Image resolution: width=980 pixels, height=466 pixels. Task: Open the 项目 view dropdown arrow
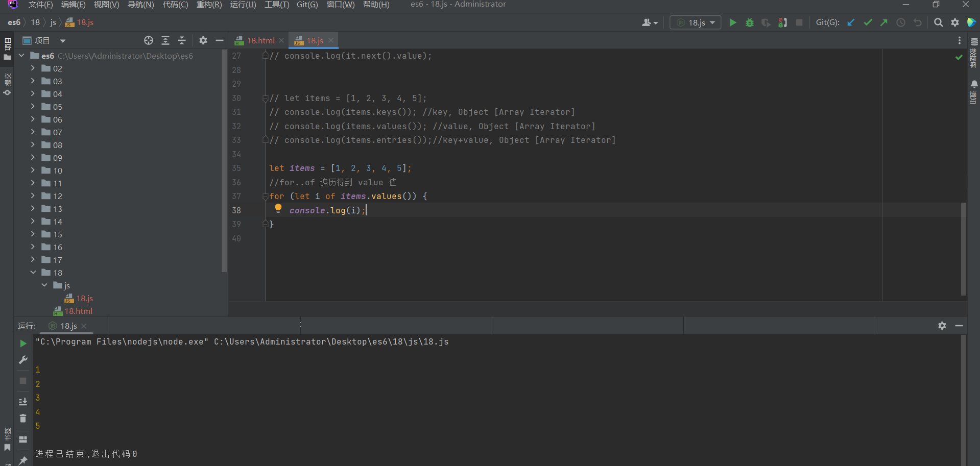[x=63, y=41]
